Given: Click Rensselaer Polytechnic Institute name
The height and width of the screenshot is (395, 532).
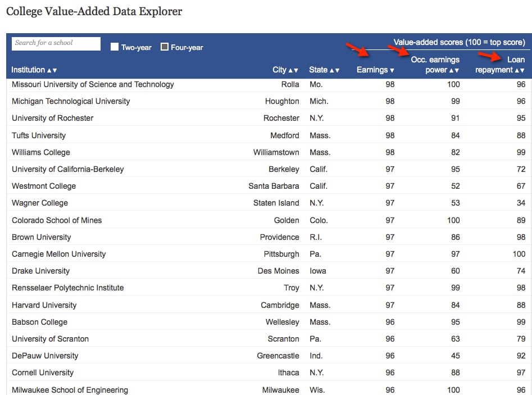Looking at the screenshot, I should (x=67, y=288).
